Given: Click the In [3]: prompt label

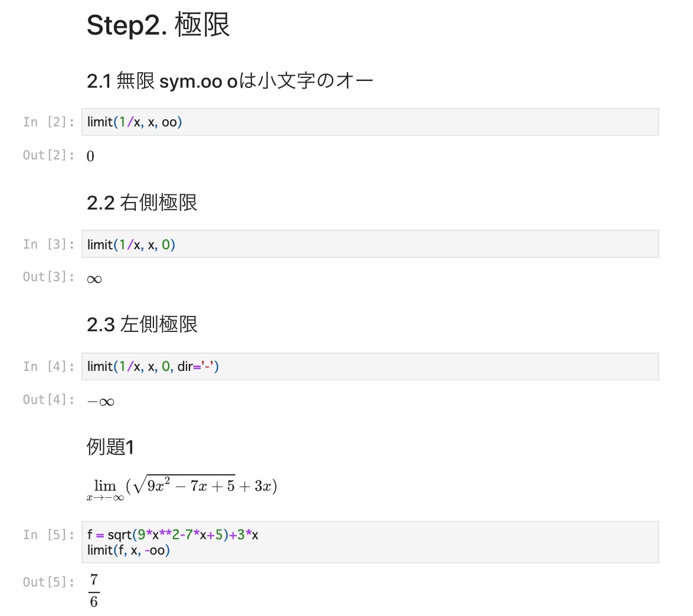Looking at the screenshot, I should (48, 244).
